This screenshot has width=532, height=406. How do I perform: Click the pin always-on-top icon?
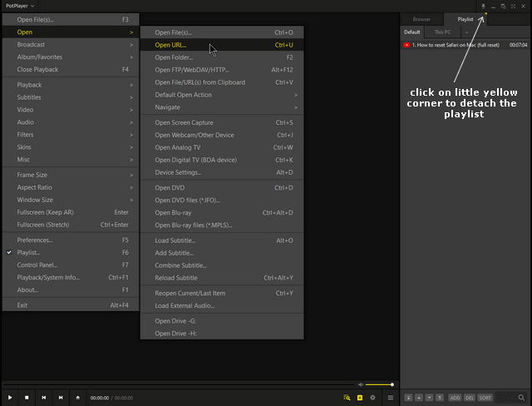(483, 6)
